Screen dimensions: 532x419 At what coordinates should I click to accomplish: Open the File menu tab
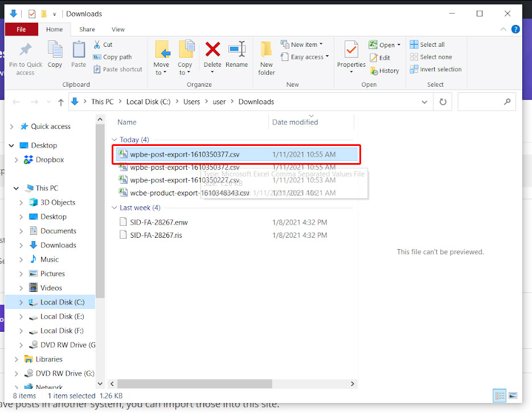22,30
